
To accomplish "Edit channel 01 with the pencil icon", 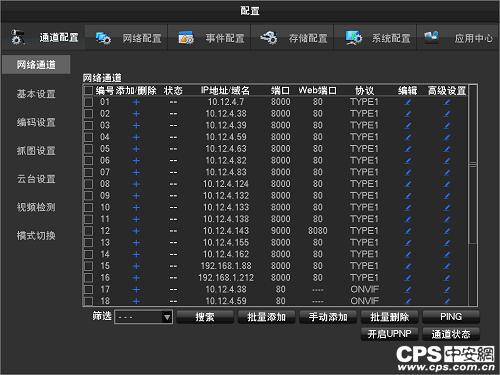I will click(407, 102).
